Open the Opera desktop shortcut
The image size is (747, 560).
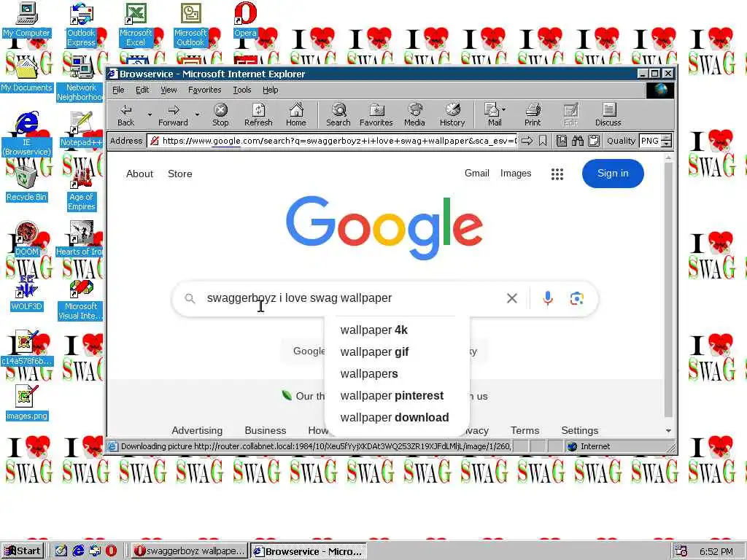pos(245,19)
